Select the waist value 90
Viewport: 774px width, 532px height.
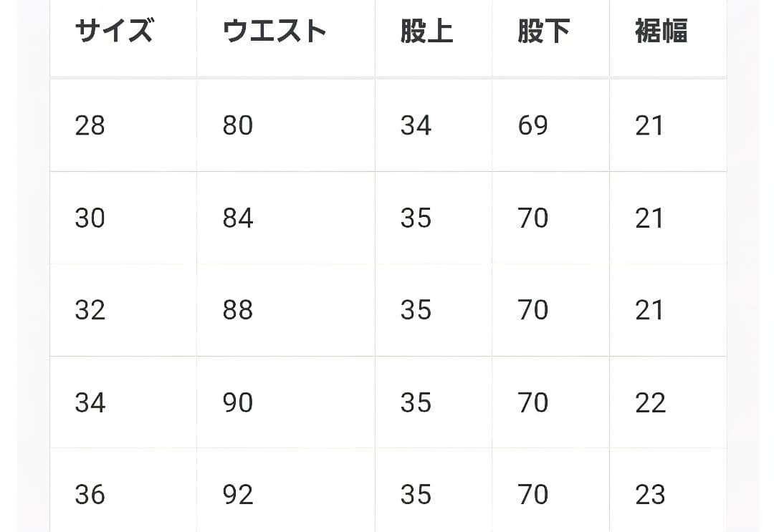click(x=238, y=402)
